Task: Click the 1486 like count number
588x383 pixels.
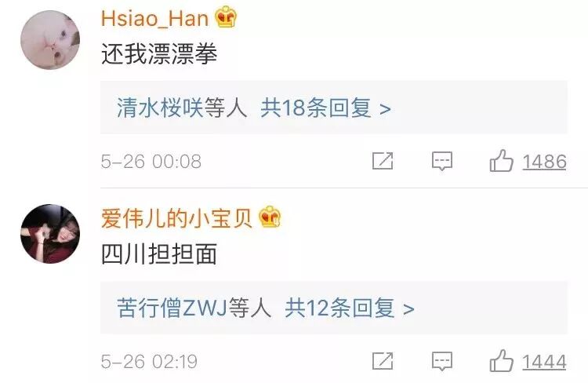Action: tap(545, 162)
